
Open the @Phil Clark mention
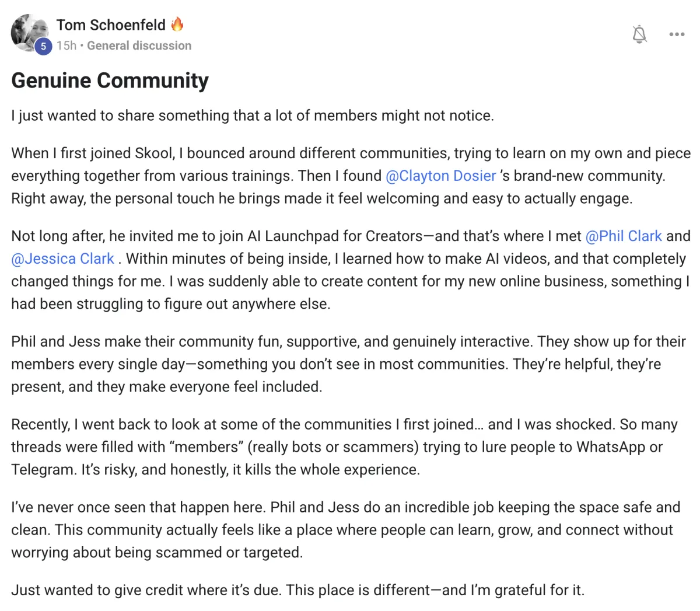[x=623, y=236]
